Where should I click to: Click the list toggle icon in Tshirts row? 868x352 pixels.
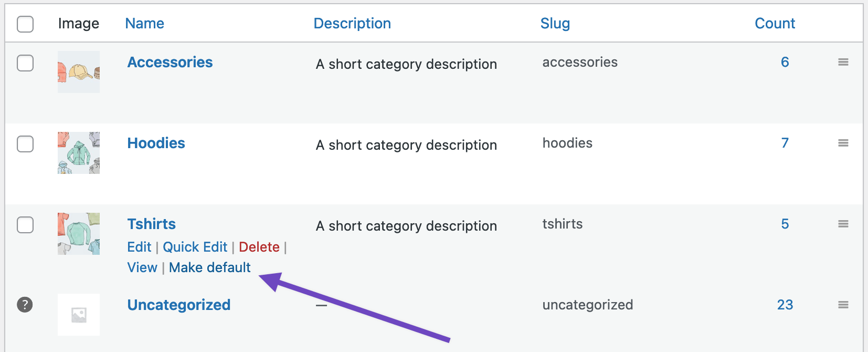pyautogui.click(x=843, y=224)
